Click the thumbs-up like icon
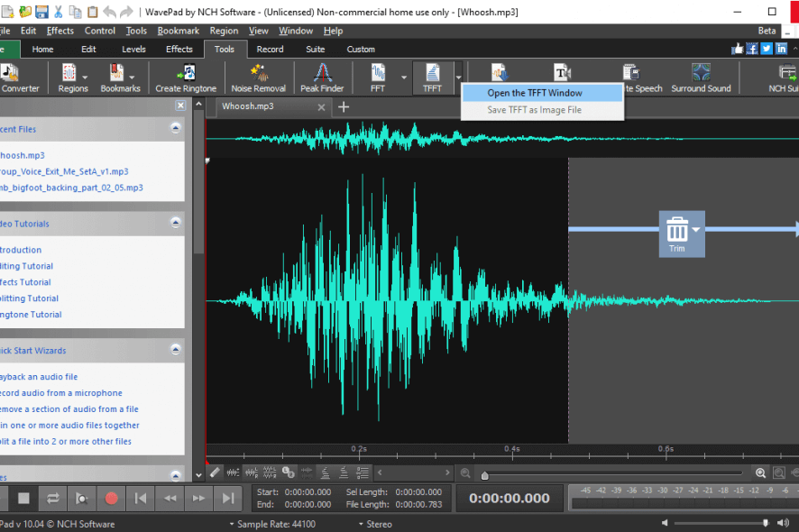 738,49
